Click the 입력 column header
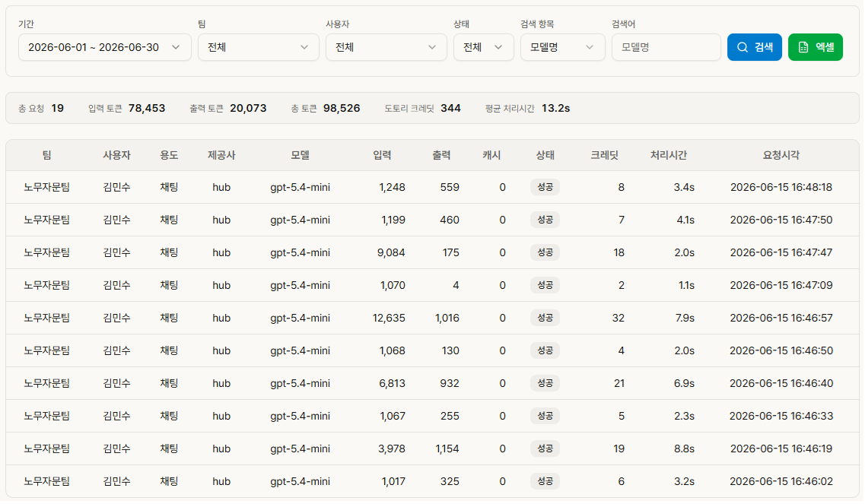This screenshot has height=504, width=865. coord(382,156)
